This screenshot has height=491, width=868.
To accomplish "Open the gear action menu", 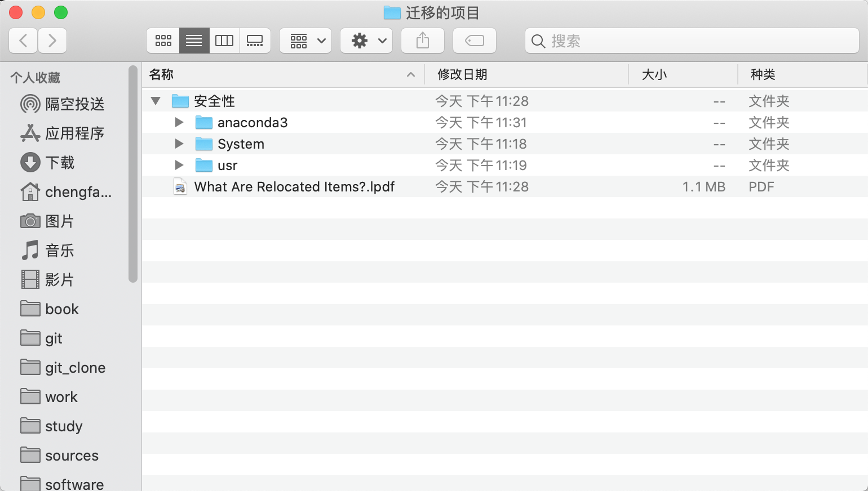I will [366, 41].
